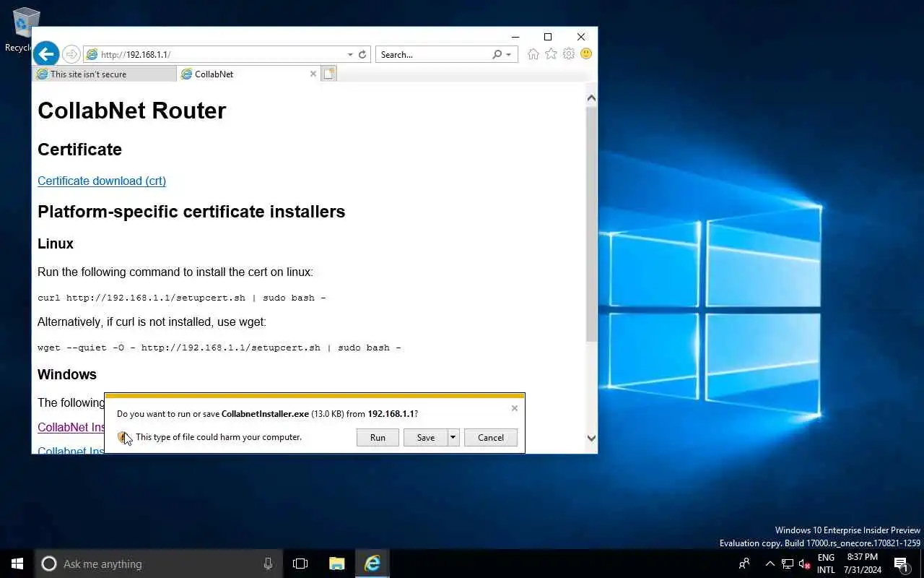Focus the Search box in Internet Explorer
Image resolution: width=924 pixels, height=578 pixels.
coord(433,54)
